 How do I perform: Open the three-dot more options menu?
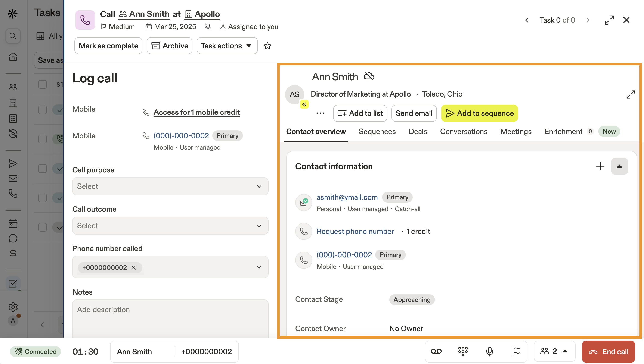[x=320, y=113]
